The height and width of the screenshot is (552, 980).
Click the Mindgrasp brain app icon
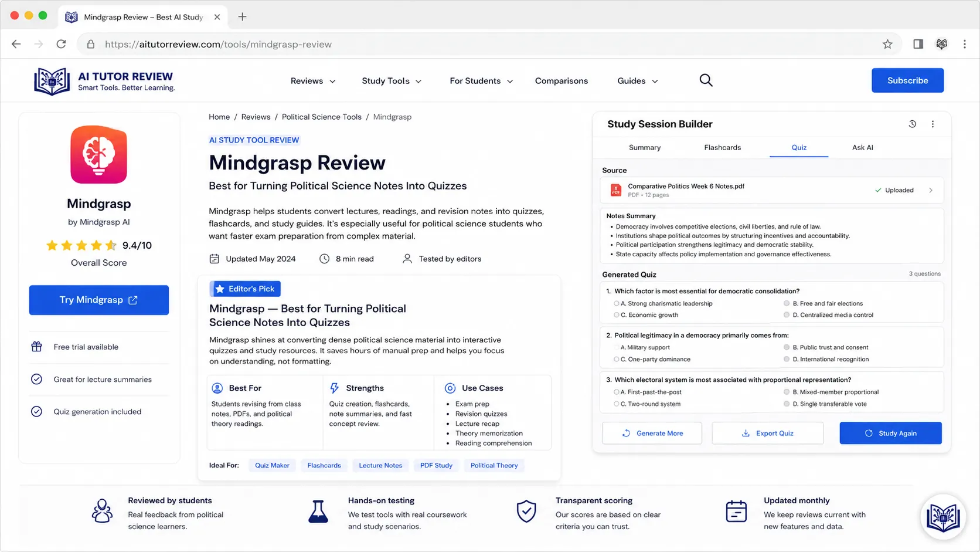[98, 154]
